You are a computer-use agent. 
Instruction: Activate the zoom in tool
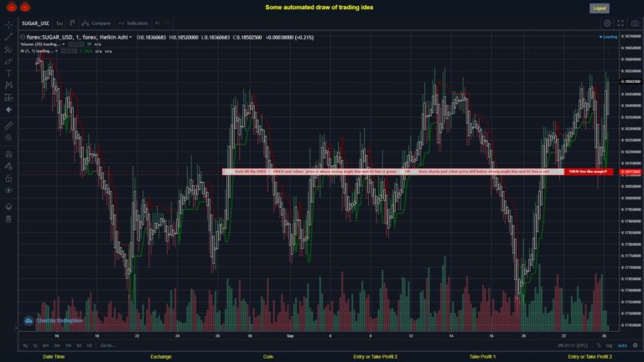[8, 137]
